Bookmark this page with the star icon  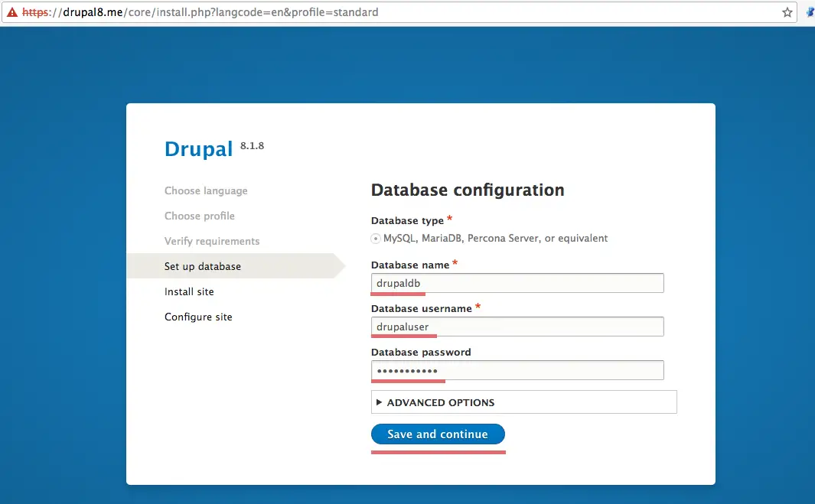[787, 12]
